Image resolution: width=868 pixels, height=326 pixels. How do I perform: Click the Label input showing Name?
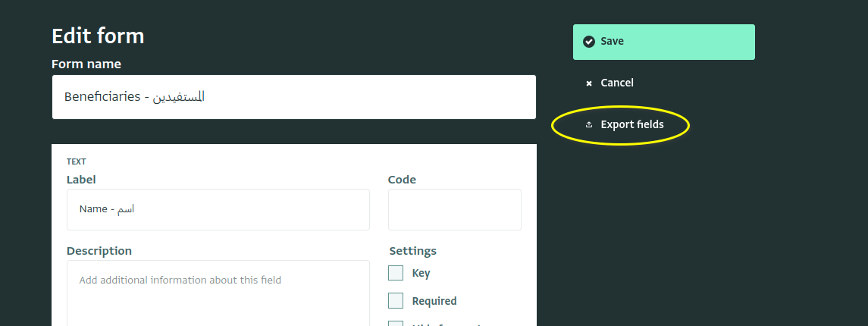point(218,209)
